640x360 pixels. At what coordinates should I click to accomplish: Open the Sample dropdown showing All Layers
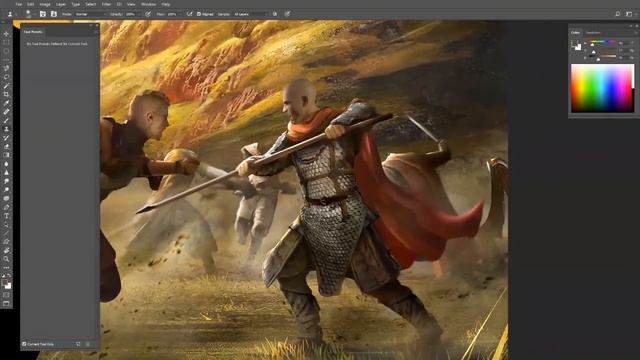click(x=250, y=14)
